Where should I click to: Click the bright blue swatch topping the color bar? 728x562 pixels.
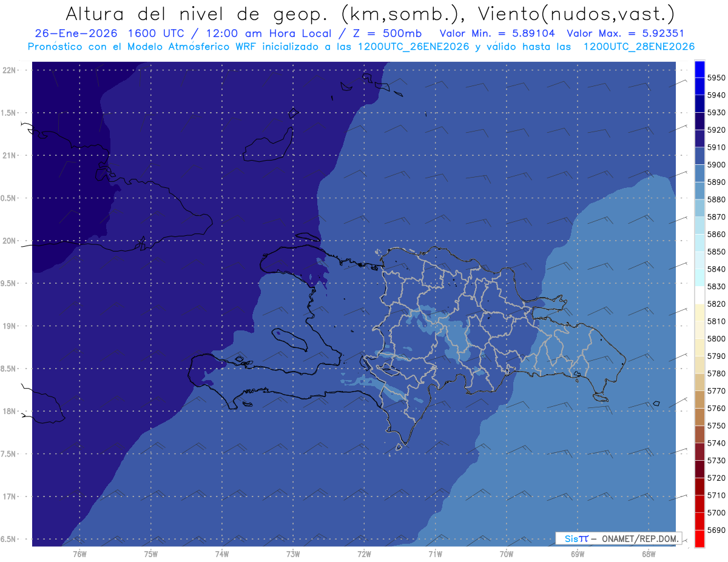pos(699,69)
